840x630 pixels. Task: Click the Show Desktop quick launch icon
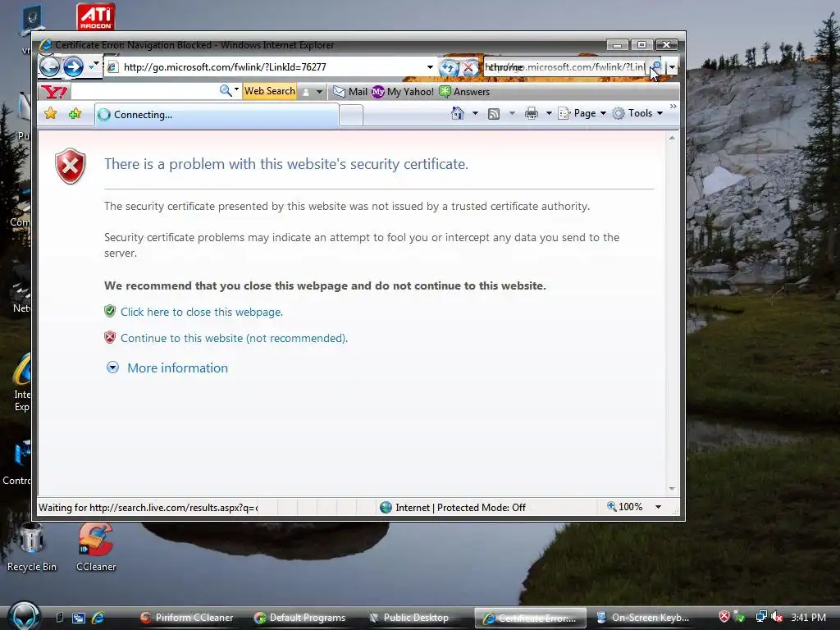[59, 618]
